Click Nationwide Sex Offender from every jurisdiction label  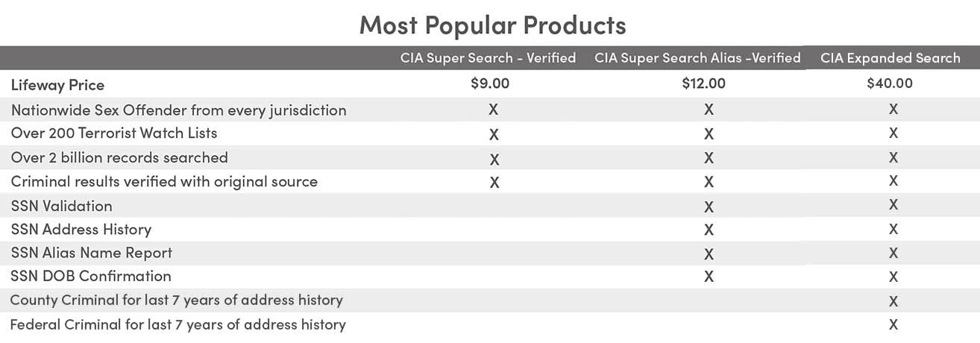pos(178,110)
